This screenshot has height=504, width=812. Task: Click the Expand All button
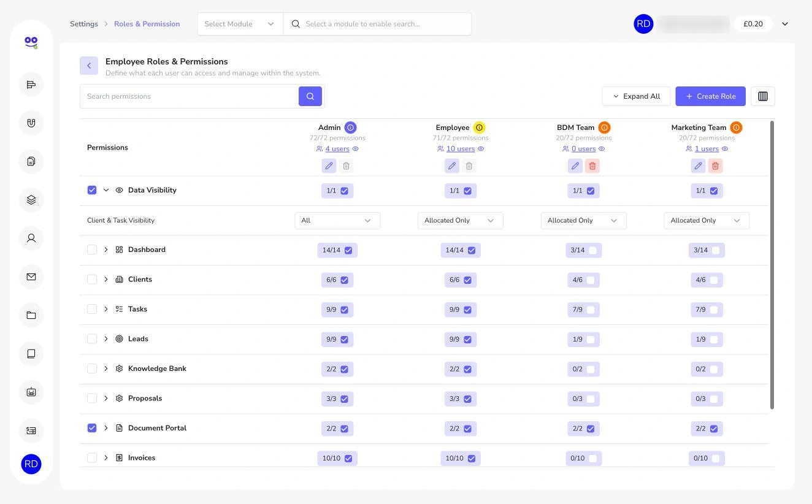(x=637, y=96)
